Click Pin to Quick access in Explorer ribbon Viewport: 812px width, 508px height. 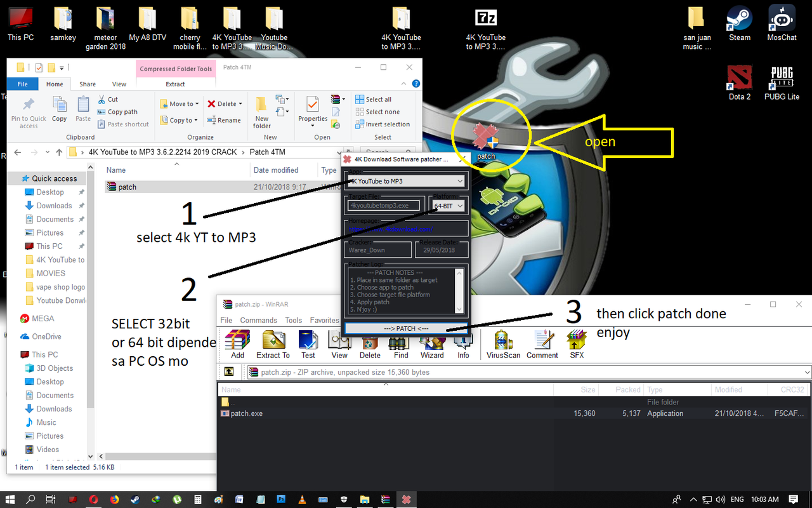(x=29, y=113)
